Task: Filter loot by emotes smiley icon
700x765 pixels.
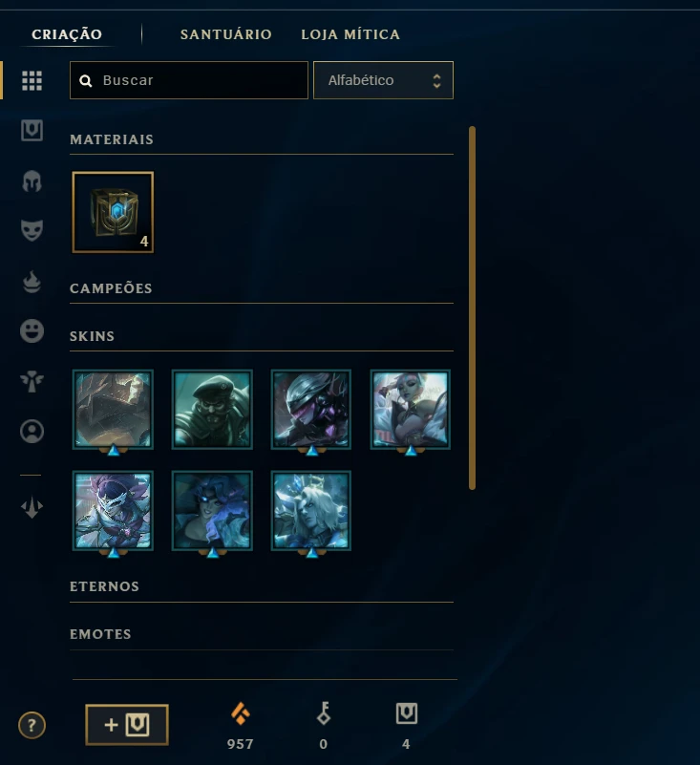Action: [x=32, y=331]
